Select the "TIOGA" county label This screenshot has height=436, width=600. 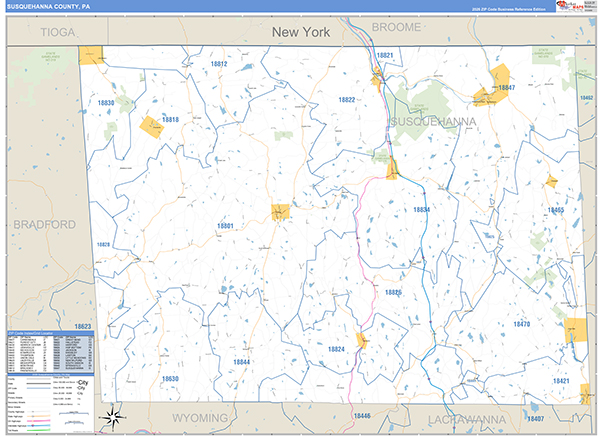point(58,32)
